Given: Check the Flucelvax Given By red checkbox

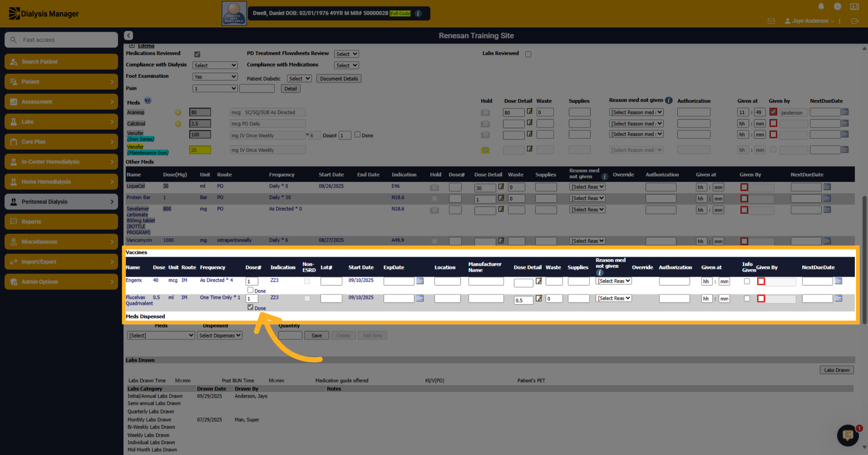Looking at the screenshot, I should [761, 299].
